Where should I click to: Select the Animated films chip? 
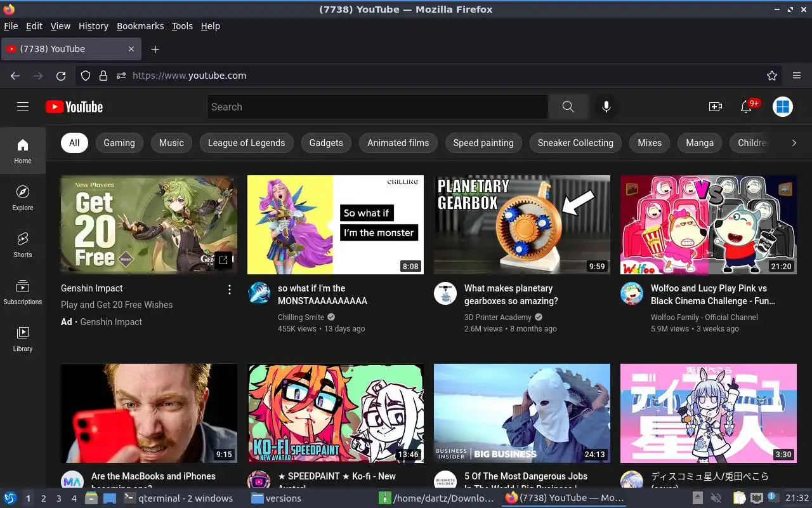tap(398, 143)
